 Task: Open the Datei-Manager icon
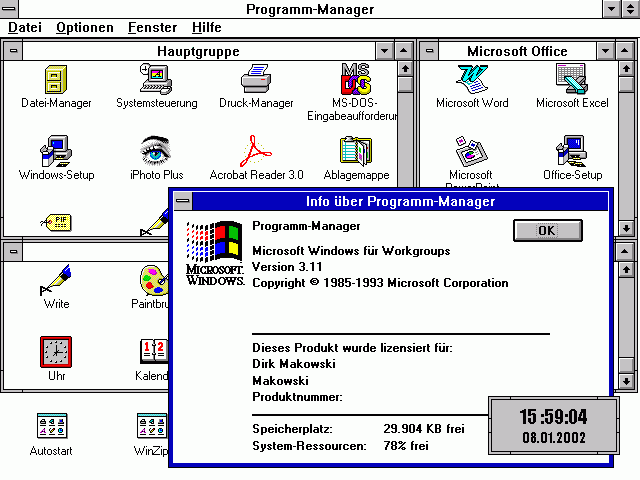click(56, 80)
